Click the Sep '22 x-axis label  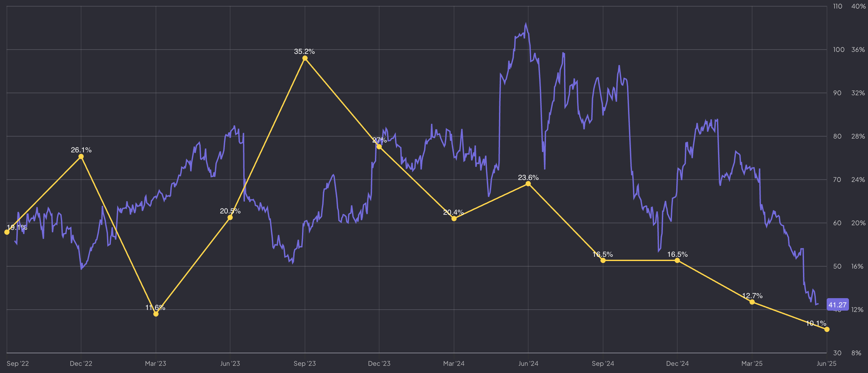point(17,363)
